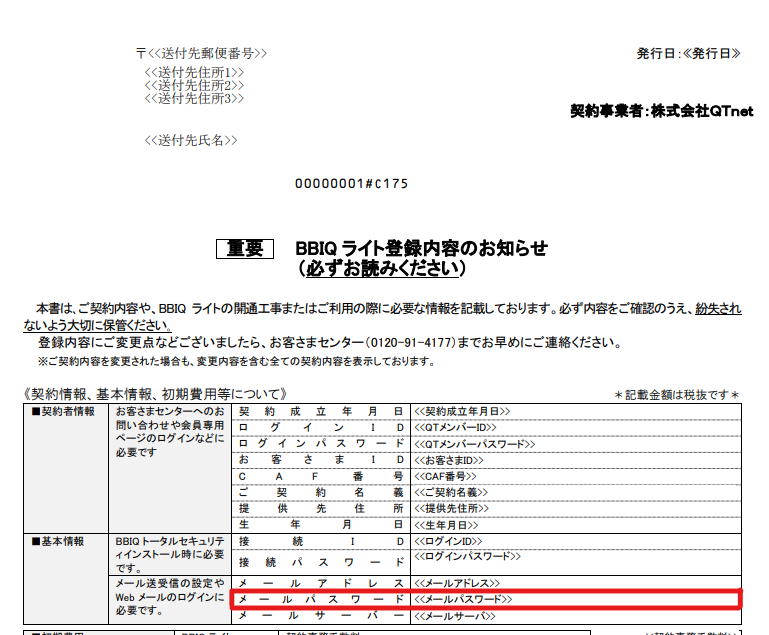Click the postal code placeholder 送付先郵便番号
Image resolution: width=769 pixels, height=635 pixels.
202,53
